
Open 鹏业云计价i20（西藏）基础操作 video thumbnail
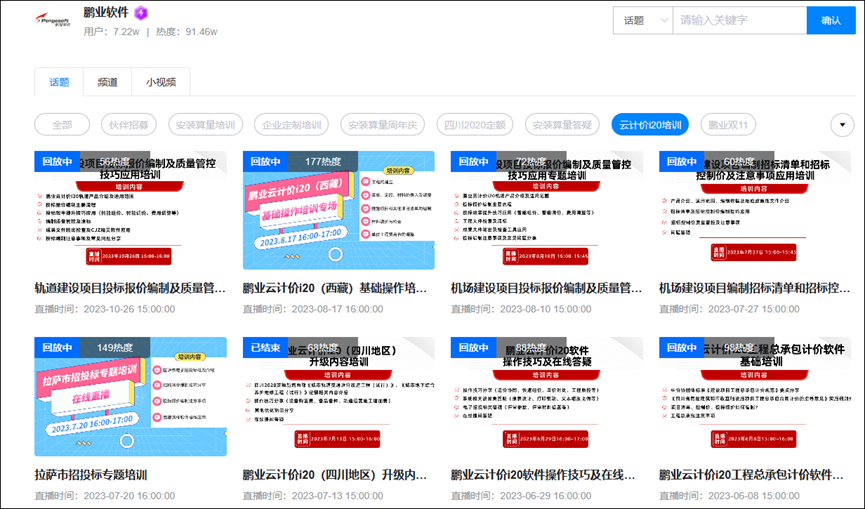tap(338, 210)
